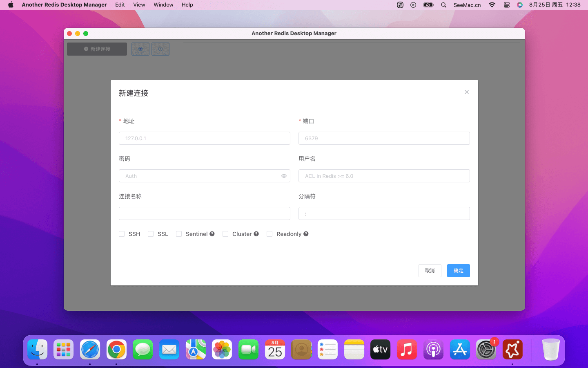Image resolution: width=588 pixels, height=368 pixels.
Task: Open App Store from the Dock
Action: click(x=460, y=350)
